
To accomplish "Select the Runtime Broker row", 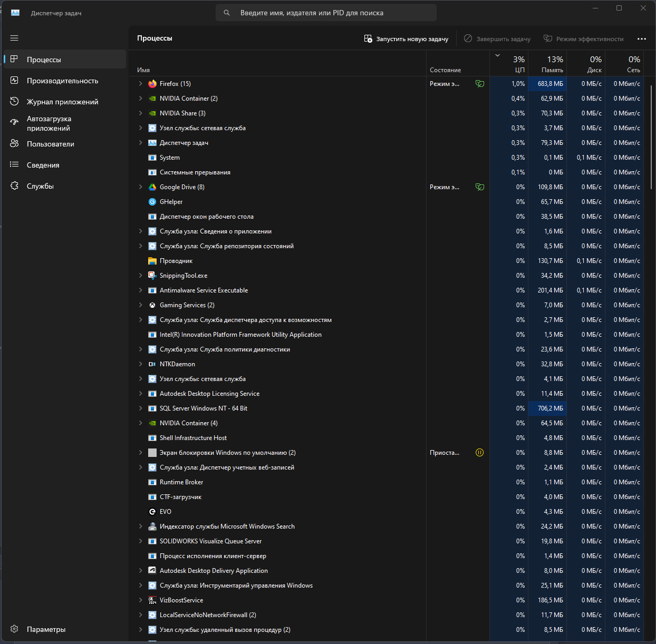I will [386, 482].
